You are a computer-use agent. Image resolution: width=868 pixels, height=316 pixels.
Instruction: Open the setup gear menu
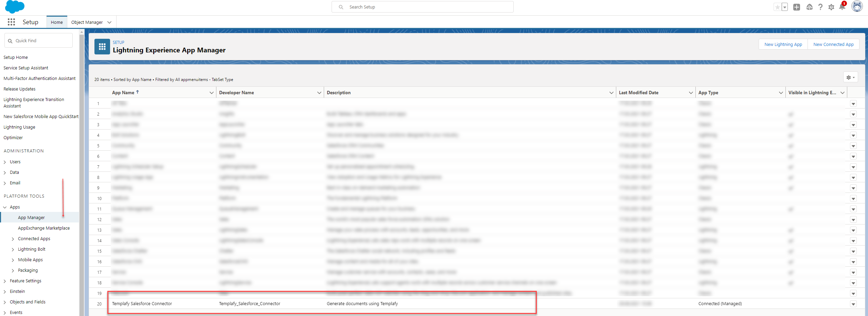831,7
